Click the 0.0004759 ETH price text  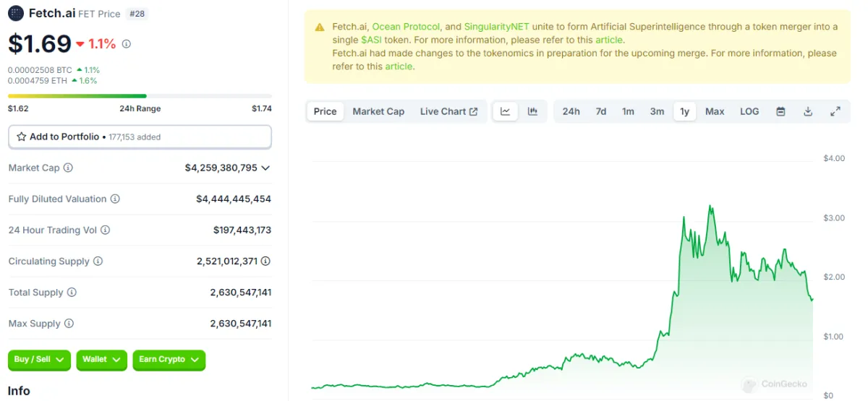[38, 80]
